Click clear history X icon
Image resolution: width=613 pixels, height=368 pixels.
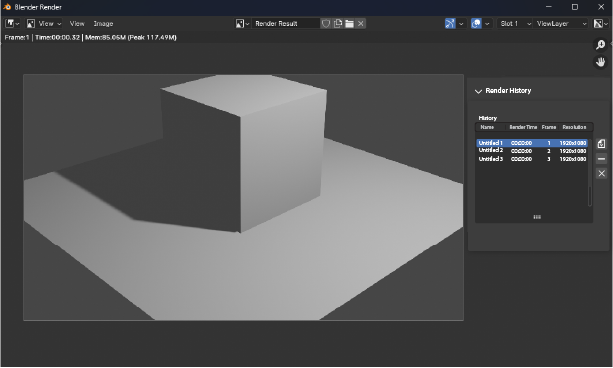(x=601, y=173)
